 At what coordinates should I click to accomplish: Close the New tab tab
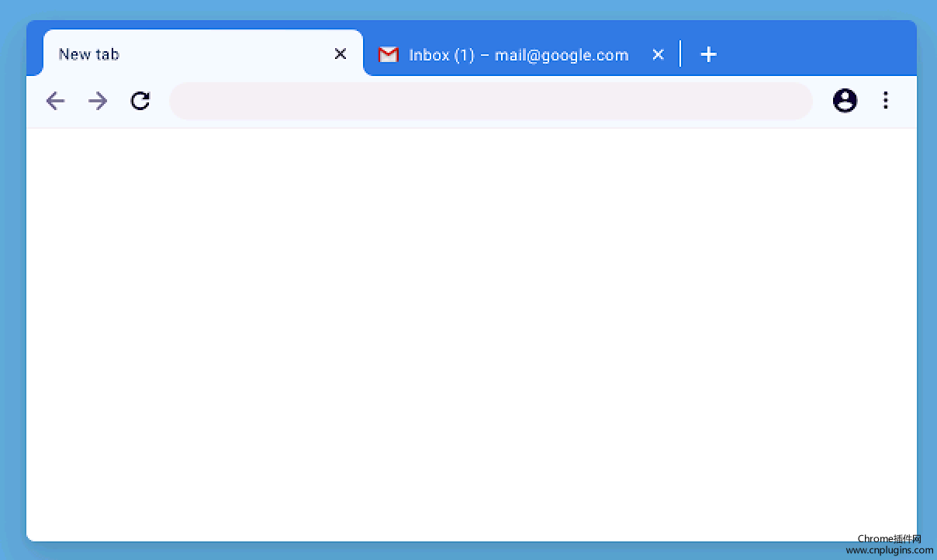click(341, 54)
